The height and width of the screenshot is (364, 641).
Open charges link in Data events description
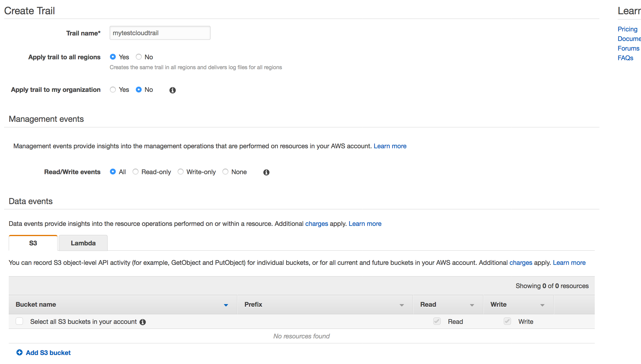pos(316,224)
